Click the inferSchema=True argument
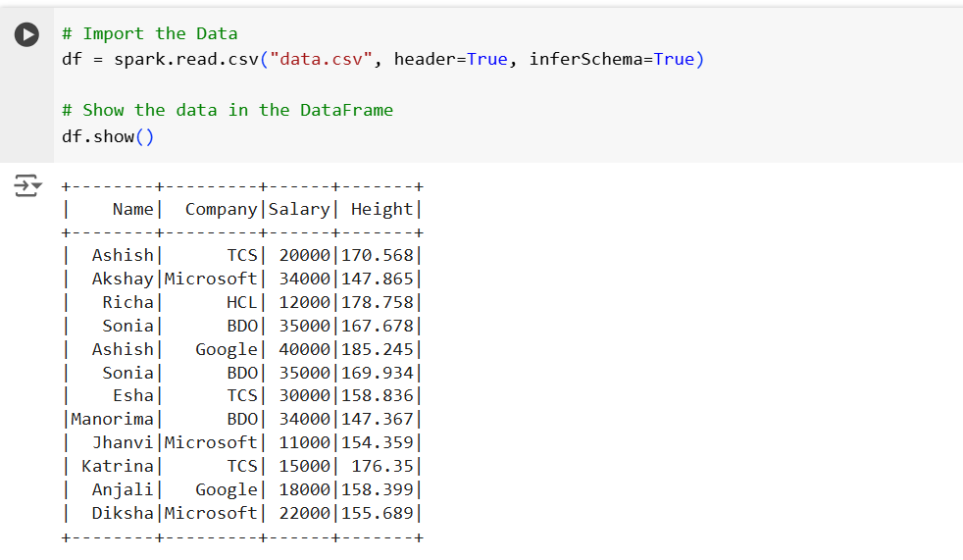The image size is (963, 560). tap(611, 59)
